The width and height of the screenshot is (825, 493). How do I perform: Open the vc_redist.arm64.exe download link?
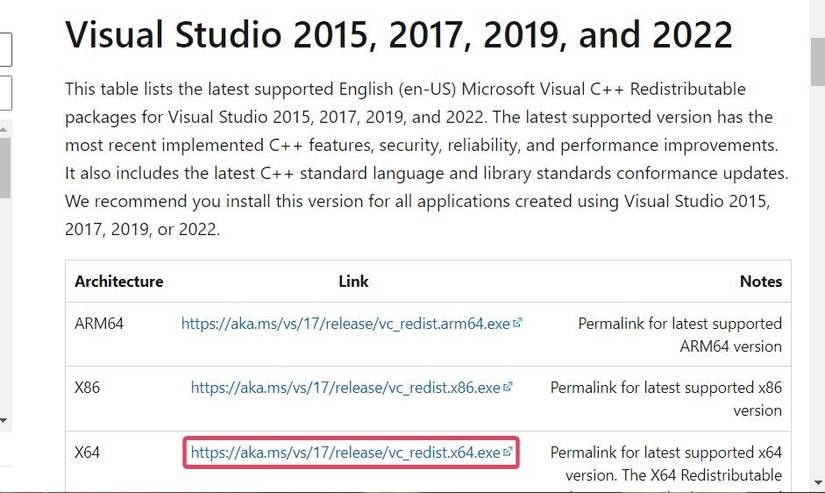pos(345,324)
